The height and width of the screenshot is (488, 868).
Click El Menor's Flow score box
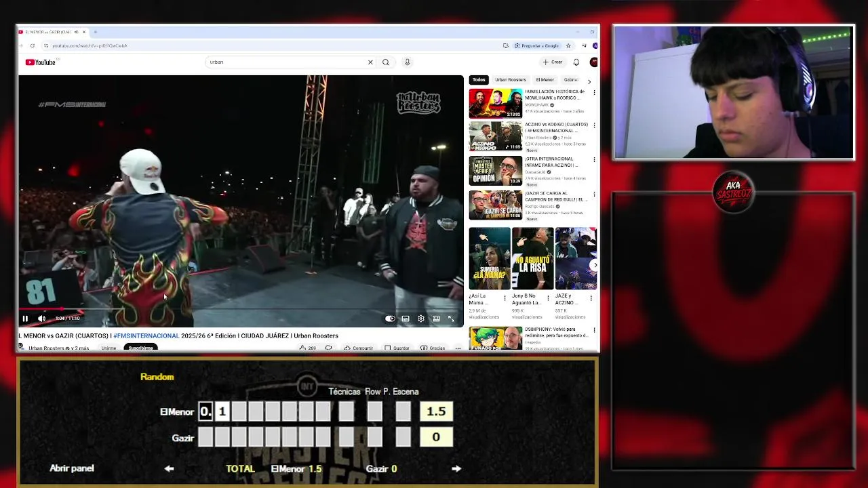click(x=374, y=411)
